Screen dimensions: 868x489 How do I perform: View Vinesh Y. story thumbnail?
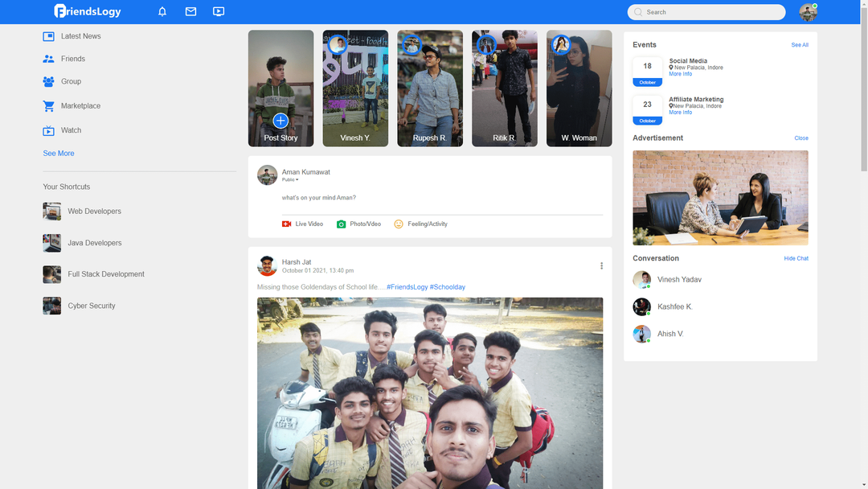point(355,88)
